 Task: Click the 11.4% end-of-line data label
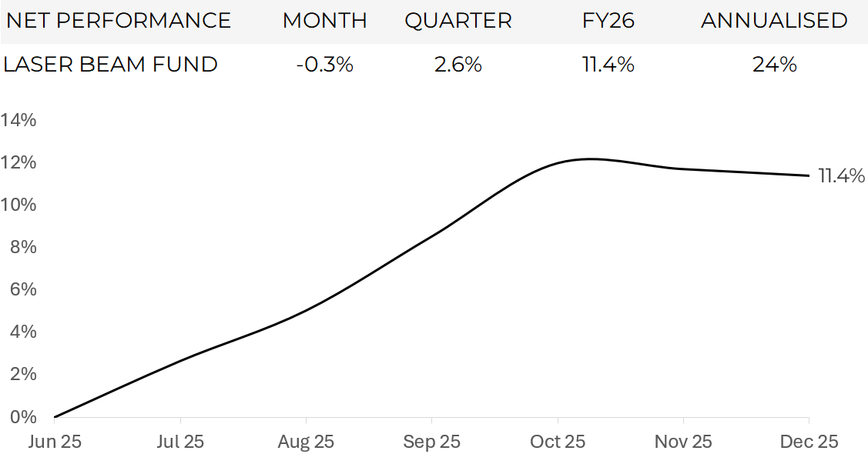tap(841, 176)
